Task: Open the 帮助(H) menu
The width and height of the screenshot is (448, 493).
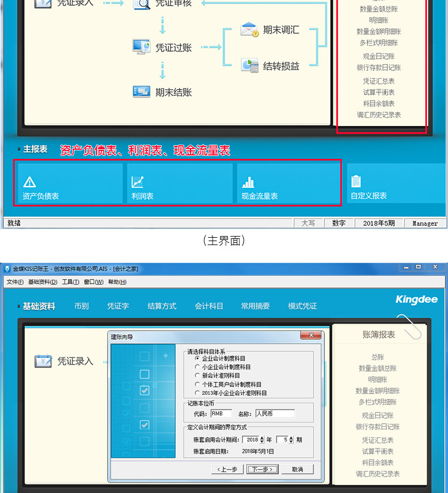Action: click(x=117, y=282)
